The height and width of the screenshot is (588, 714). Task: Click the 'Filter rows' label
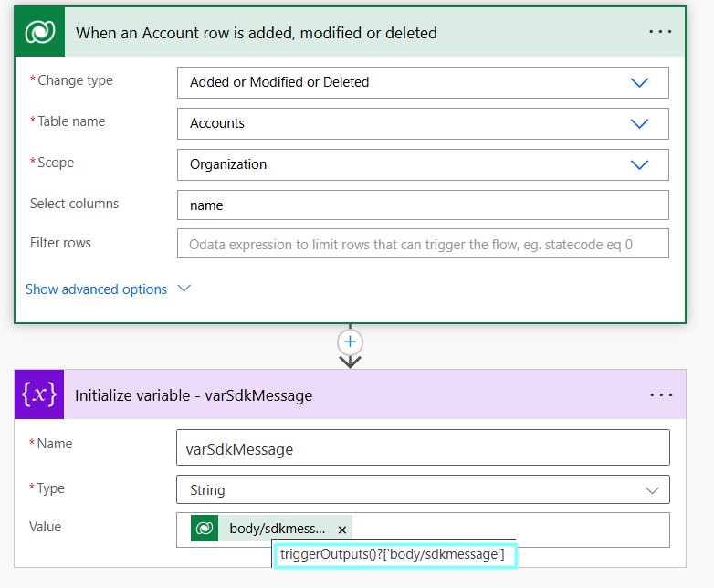(x=60, y=242)
